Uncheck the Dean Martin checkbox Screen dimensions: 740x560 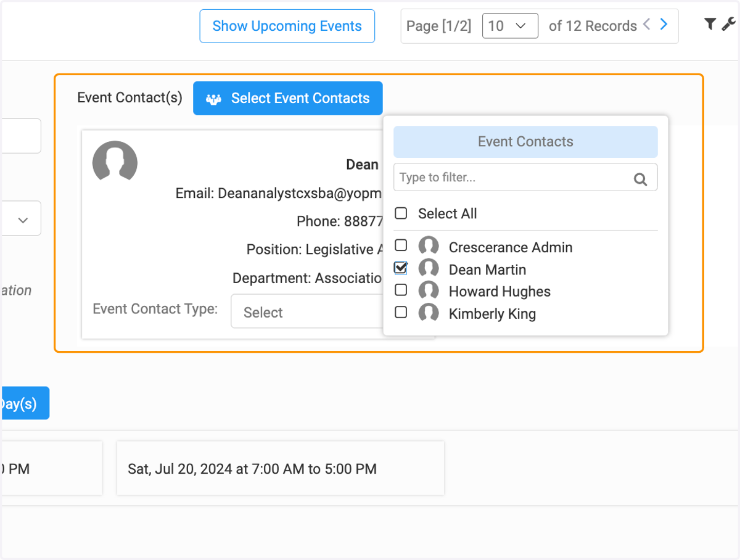click(x=401, y=268)
